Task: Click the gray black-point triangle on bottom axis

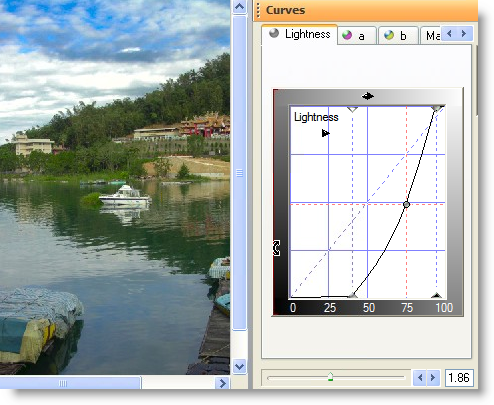Action: point(352,295)
